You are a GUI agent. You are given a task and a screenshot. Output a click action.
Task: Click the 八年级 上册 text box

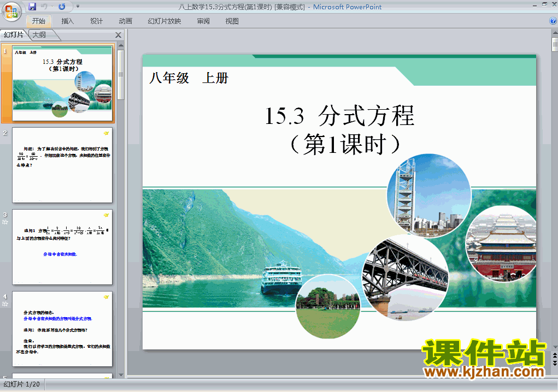click(189, 78)
